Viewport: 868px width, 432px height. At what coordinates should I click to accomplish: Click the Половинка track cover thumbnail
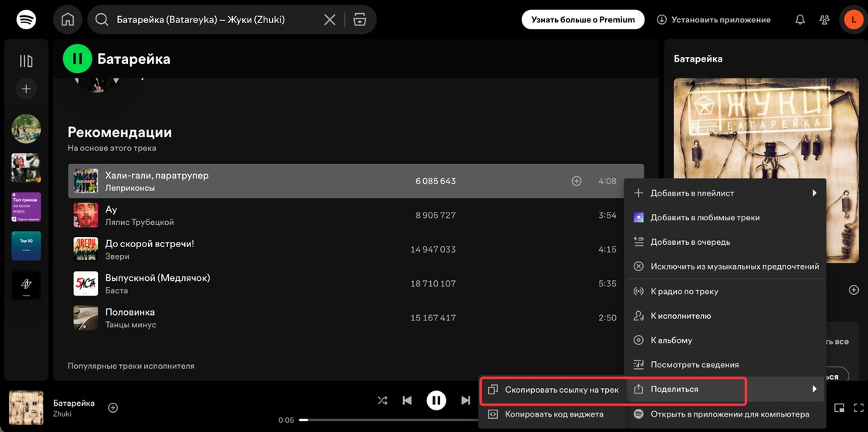click(x=86, y=318)
